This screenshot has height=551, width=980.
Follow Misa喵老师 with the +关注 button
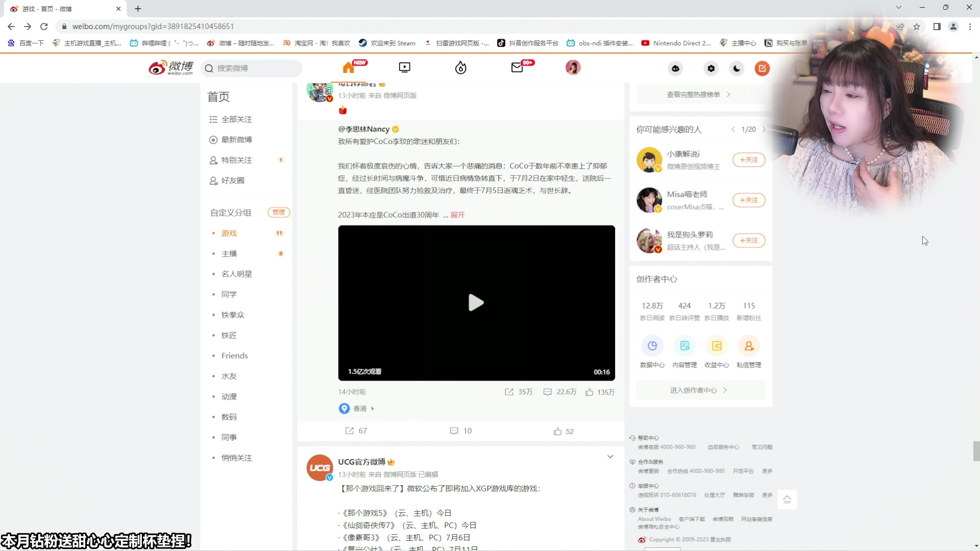point(749,200)
